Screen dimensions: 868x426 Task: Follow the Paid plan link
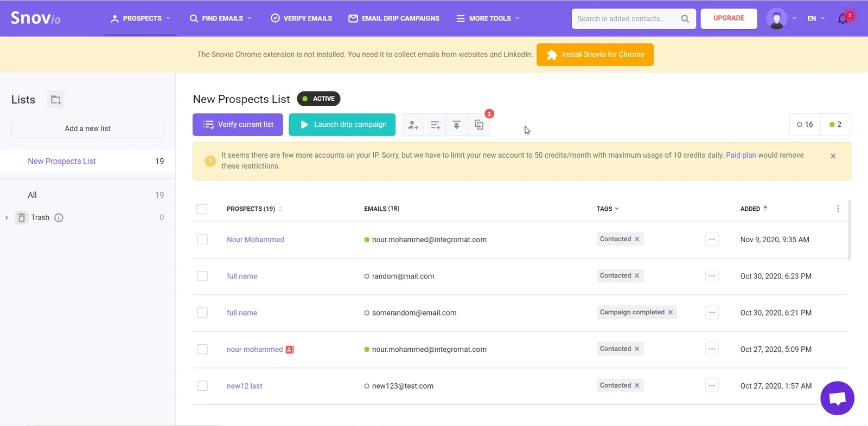(741, 155)
